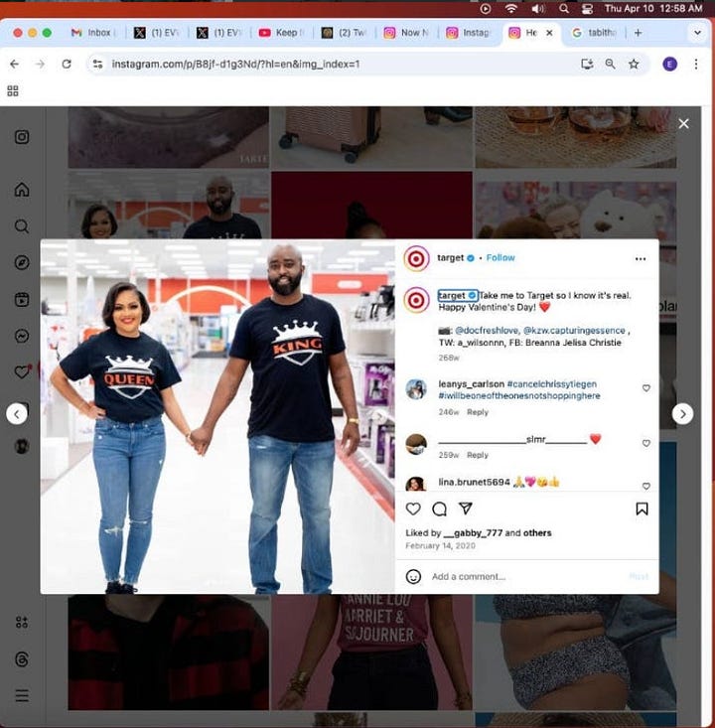
Task: Open the apps grid in the bookmarks bar
Action: (13, 91)
